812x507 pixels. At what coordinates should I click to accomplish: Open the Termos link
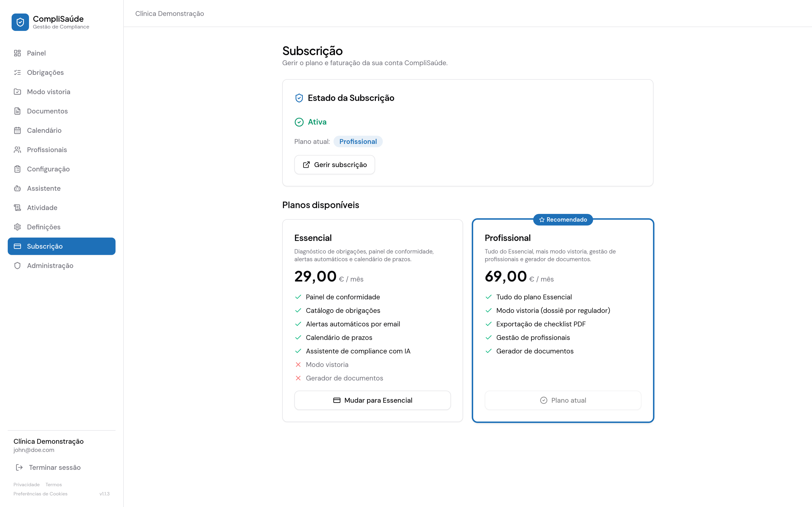(x=54, y=485)
